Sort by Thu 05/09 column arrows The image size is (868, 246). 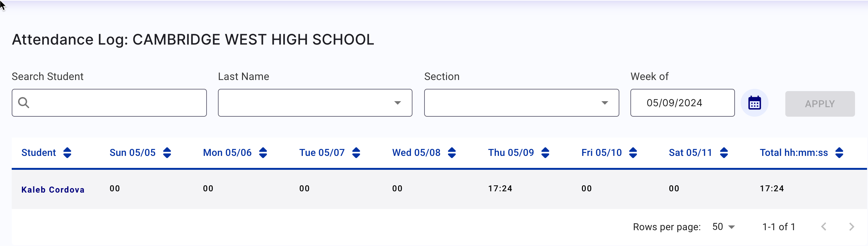545,153
